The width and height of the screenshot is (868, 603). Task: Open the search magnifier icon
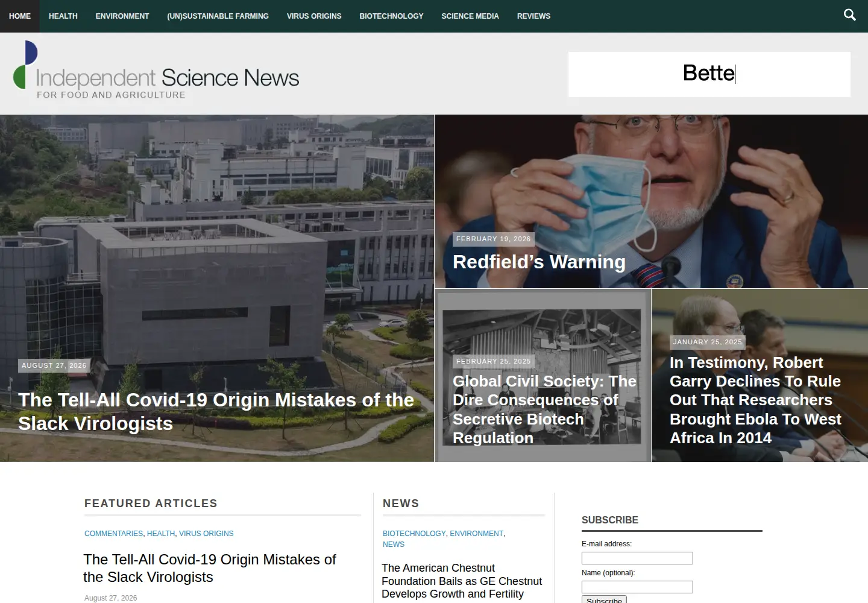(x=850, y=15)
